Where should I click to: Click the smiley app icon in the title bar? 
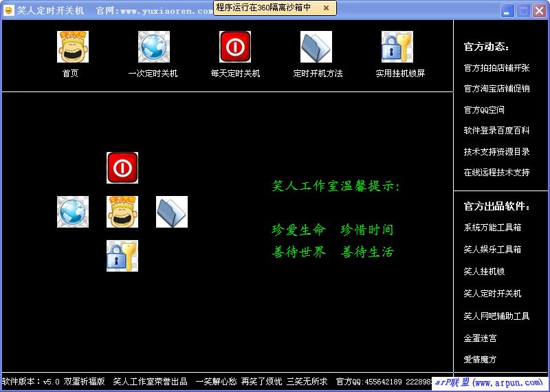point(8,10)
